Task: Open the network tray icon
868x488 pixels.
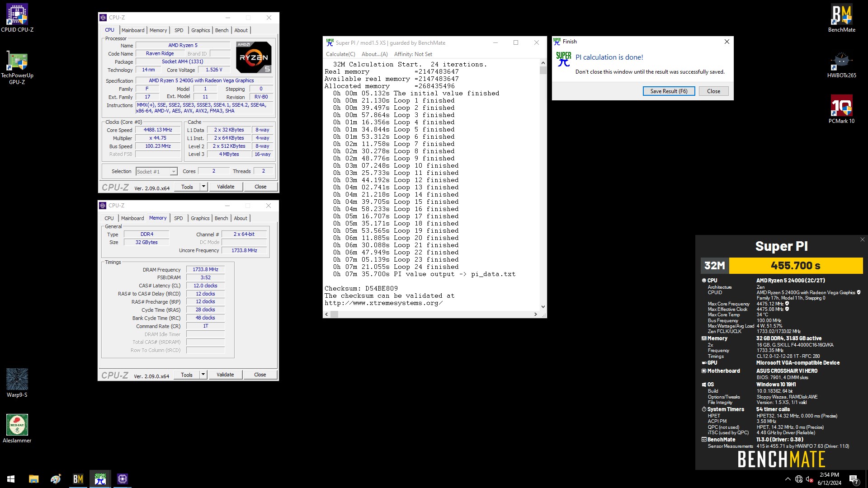Action: coord(799,479)
